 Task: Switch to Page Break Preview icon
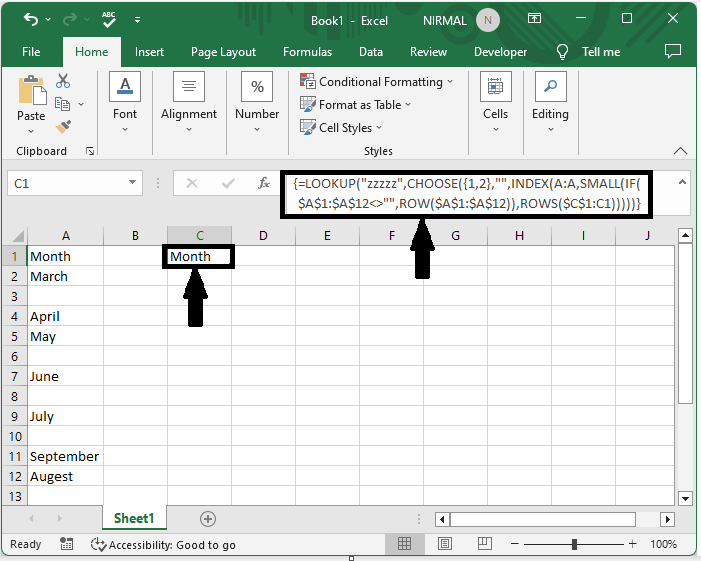click(485, 544)
